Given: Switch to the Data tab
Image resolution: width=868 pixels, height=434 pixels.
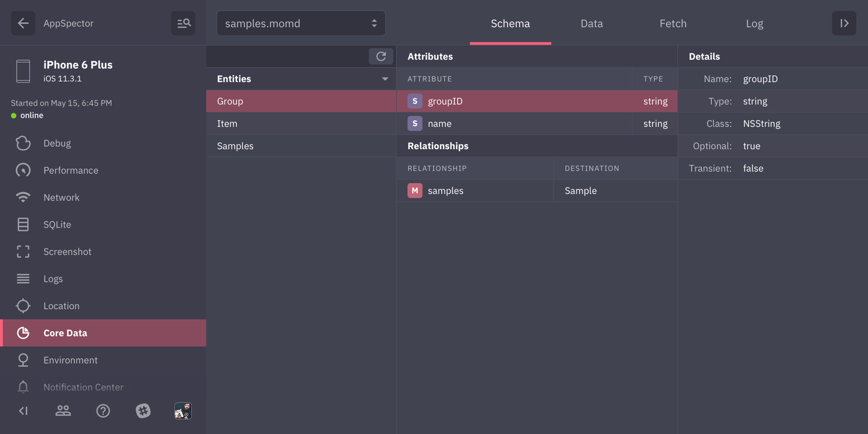Looking at the screenshot, I should point(591,23).
